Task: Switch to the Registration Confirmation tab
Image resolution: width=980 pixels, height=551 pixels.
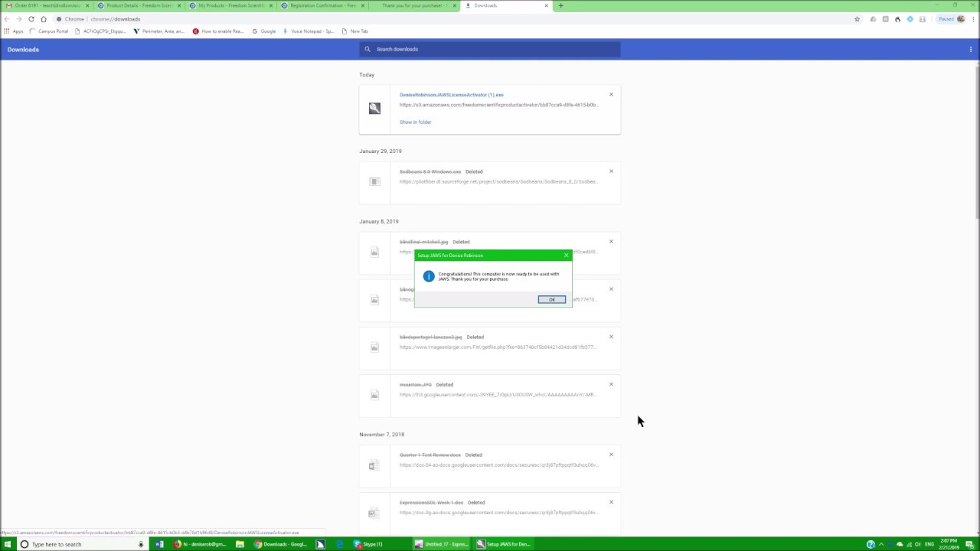Action: (322, 5)
